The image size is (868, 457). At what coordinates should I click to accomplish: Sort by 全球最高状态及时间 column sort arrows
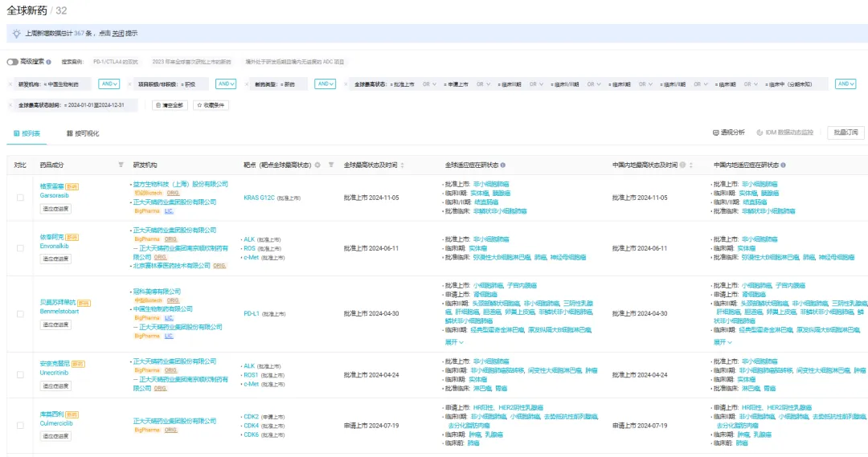[x=402, y=165]
